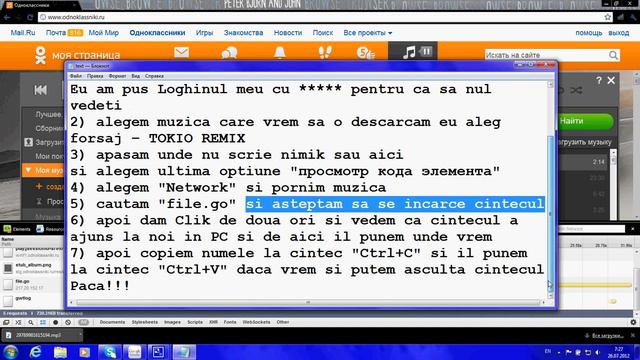640x360 pixels.
Task: Open the Windows Start menu
Action: (11, 352)
